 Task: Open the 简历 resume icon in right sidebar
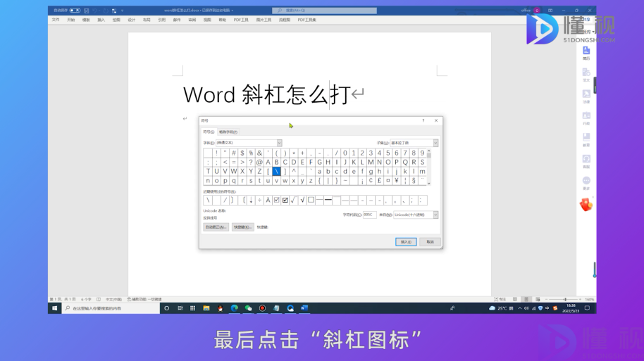[x=586, y=53]
